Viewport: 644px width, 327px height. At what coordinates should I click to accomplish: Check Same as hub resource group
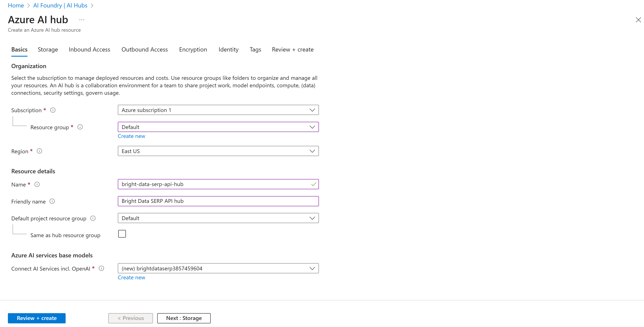coord(122,234)
